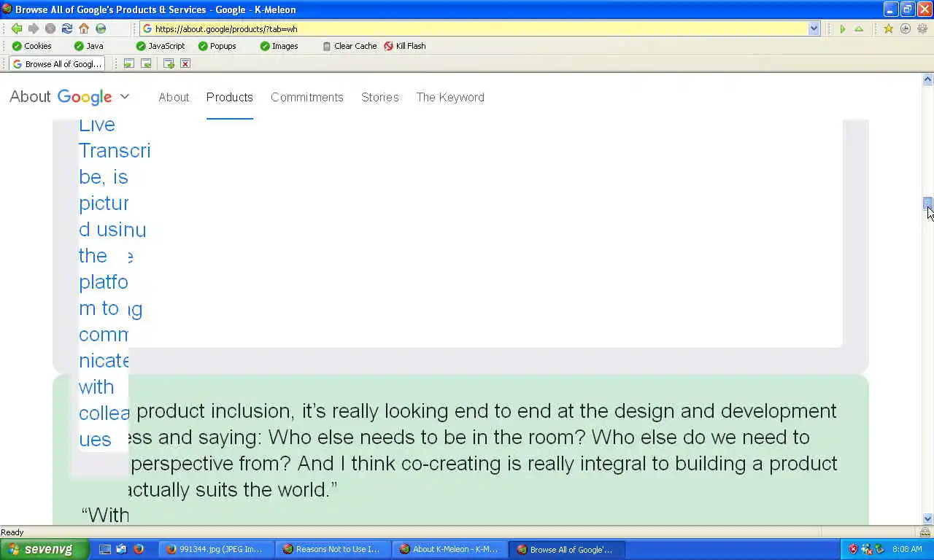Click the Clear Cache trash icon
This screenshot has height=560, width=934.
click(x=327, y=46)
